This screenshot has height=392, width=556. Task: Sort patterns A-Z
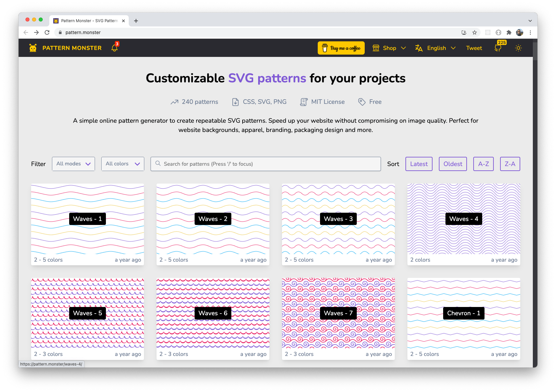484,164
